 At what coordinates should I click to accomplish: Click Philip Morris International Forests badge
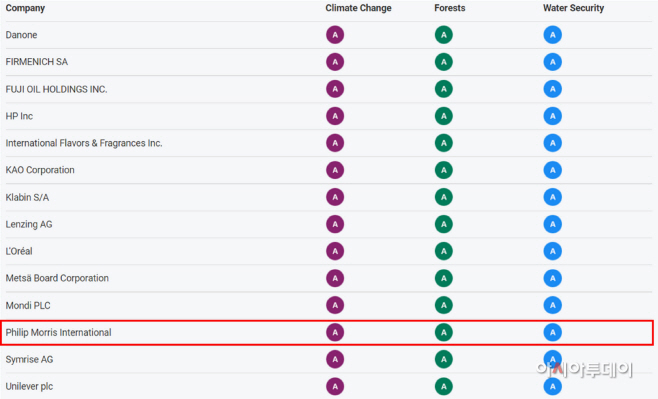point(444,333)
